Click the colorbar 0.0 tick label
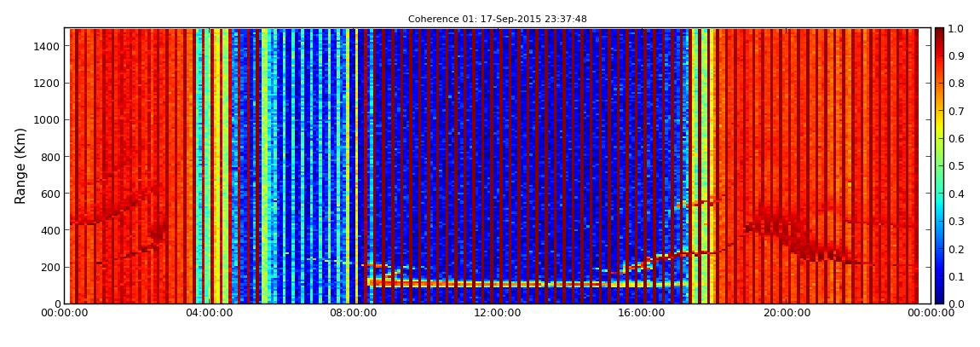The width and height of the screenshot is (980, 347). (x=956, y=304)
